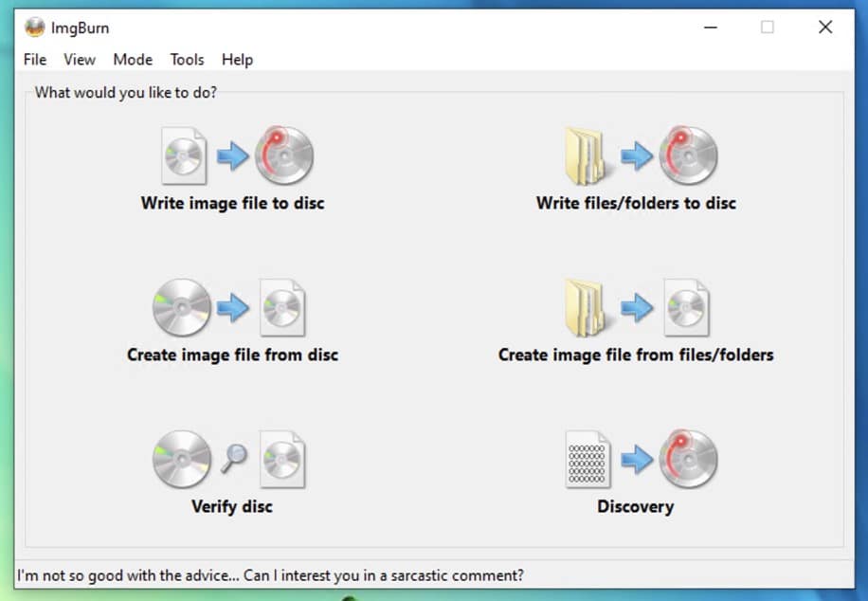Click the status bar sarcastic comment text
This screenshot has width=868, height=601.
(x=270, y=575)
